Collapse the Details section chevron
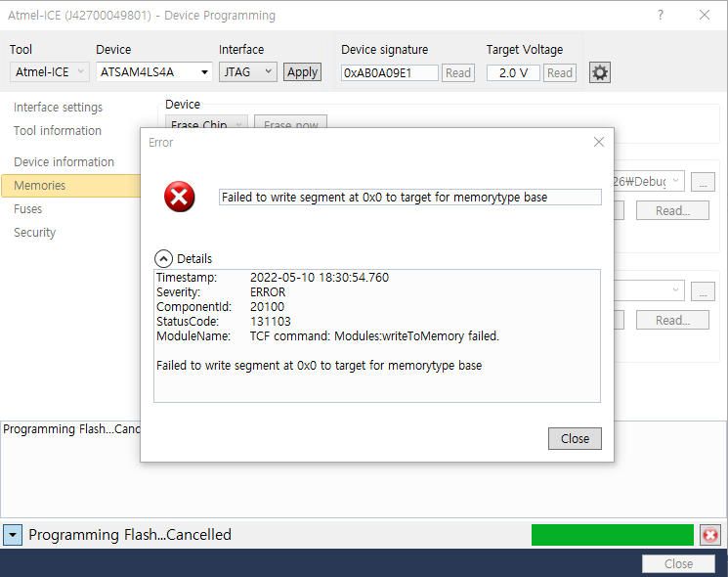 coord(163,259)
